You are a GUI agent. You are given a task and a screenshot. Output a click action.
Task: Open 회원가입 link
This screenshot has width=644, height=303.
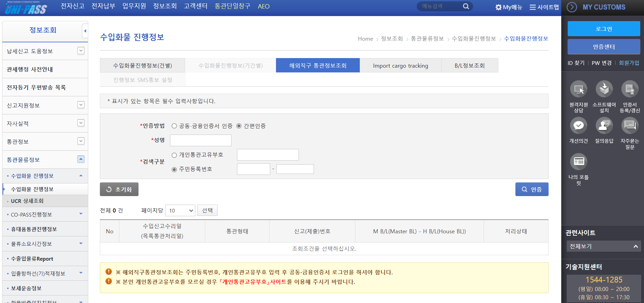(629, 63)
